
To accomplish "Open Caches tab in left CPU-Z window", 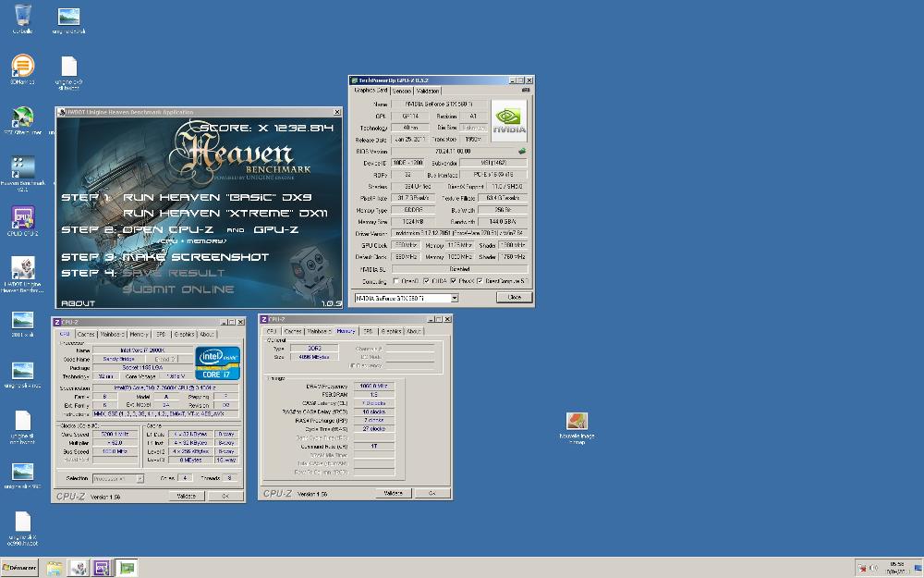I will (x=86, y=334).
